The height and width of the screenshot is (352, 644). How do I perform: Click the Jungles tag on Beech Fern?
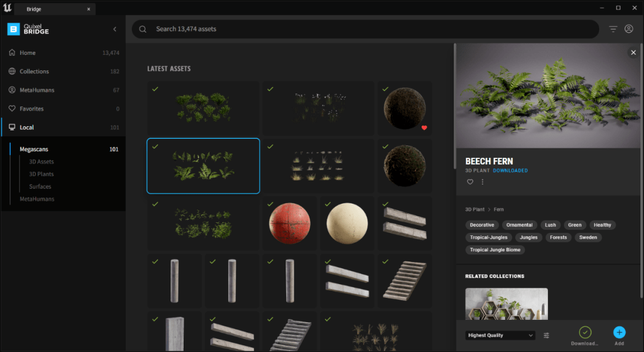[x=528, y=237]
